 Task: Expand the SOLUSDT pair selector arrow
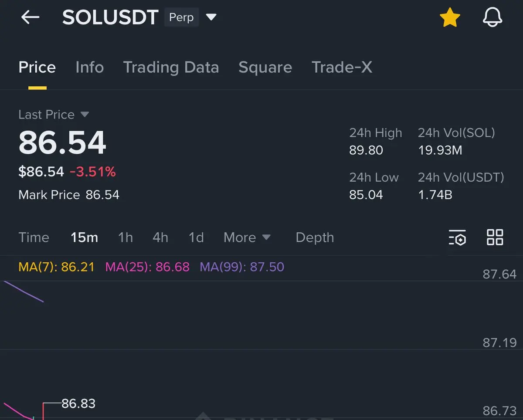click(211, 17)
